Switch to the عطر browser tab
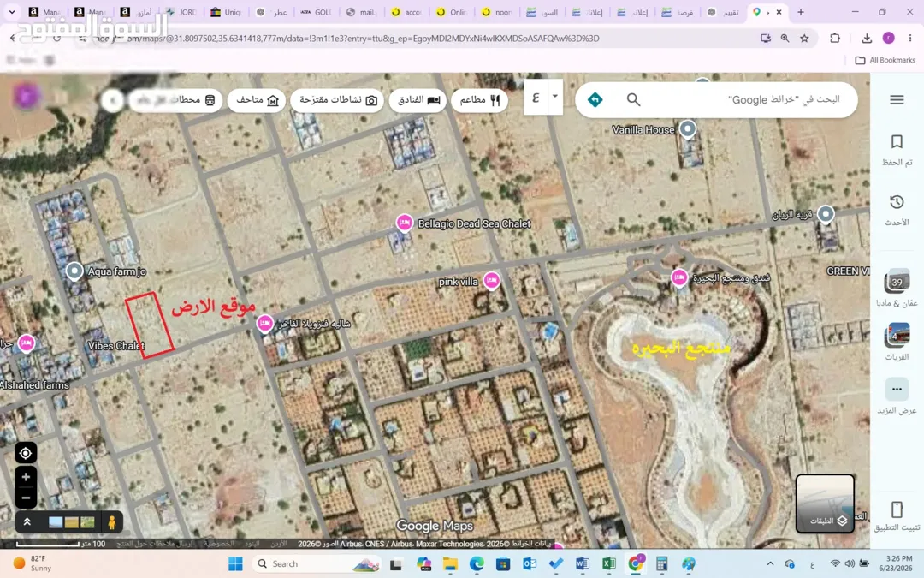The height and width of the screenshot is (578, 924). (272, 12)
